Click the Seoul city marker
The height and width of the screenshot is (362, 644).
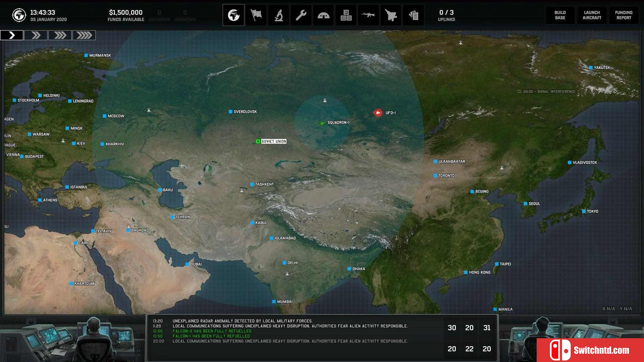[526, 204]
